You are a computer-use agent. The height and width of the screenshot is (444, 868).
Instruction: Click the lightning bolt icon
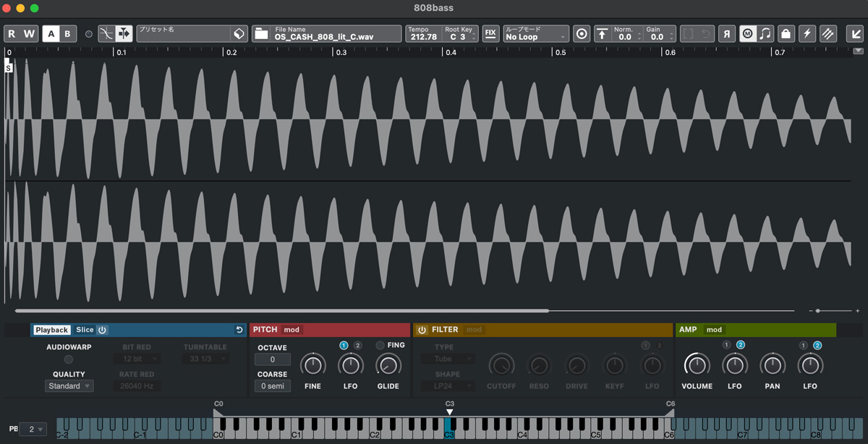807,34
